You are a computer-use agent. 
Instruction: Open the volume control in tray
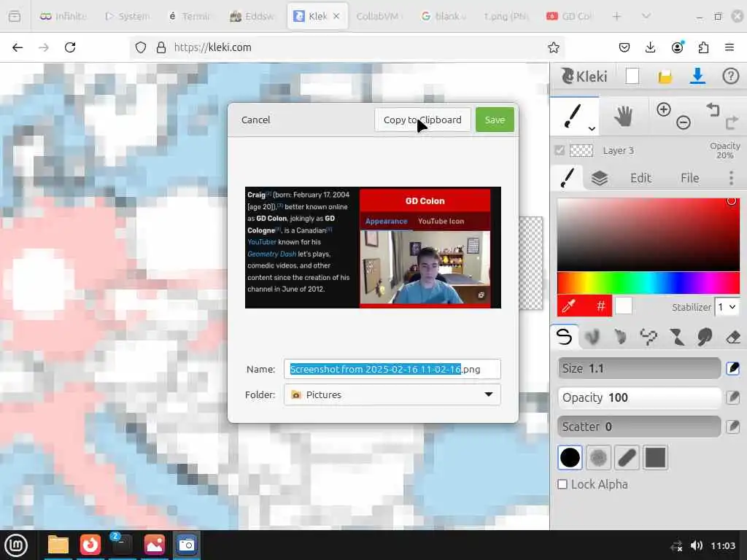[x=697, y=545]
